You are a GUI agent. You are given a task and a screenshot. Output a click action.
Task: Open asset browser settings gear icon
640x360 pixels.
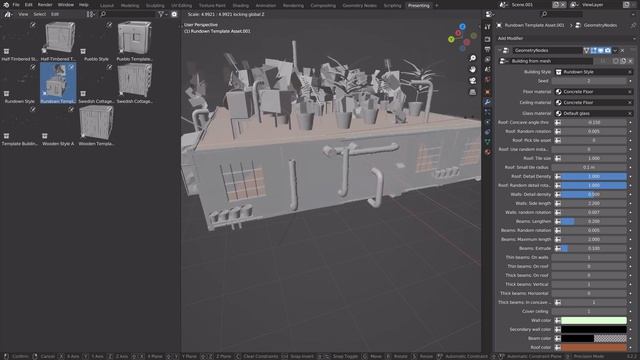coord(174,14)
